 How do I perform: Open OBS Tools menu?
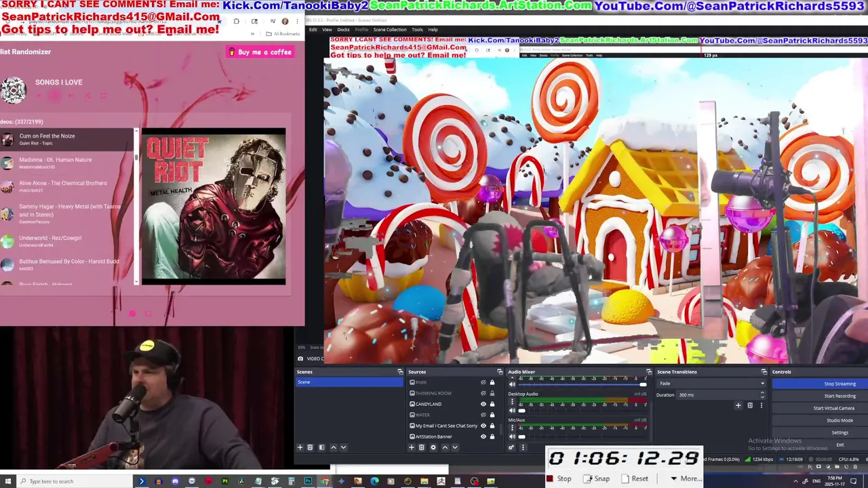click(417, 30)
